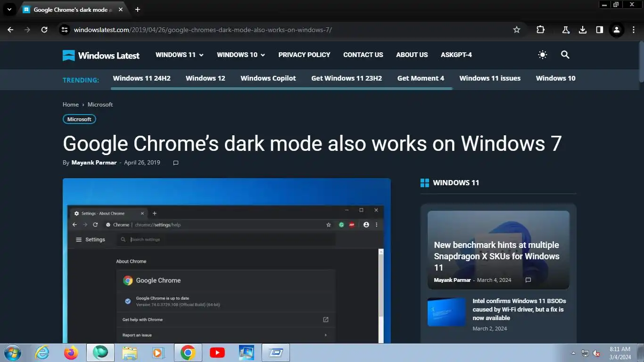Screen dimensions: 644x362
Task: Click the Snapdragon article comment icon
Action: point(528,280)
